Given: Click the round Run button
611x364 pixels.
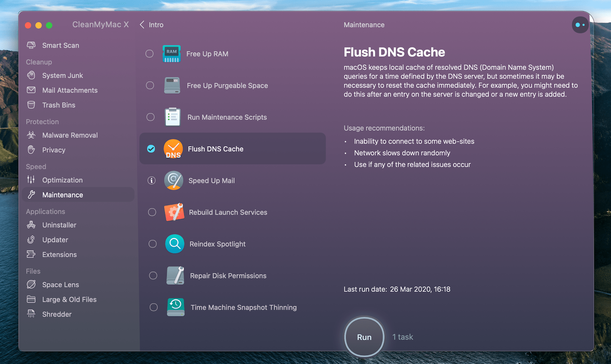Looking at the screenshot, I should click(364, 337).
